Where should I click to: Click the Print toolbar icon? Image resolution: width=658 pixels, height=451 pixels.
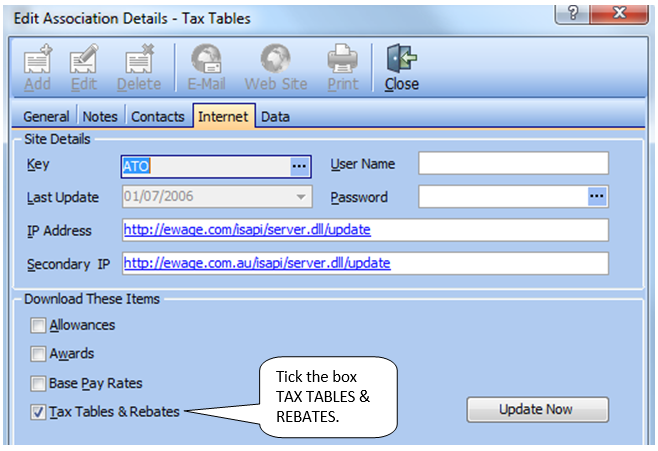click(343, 59)
